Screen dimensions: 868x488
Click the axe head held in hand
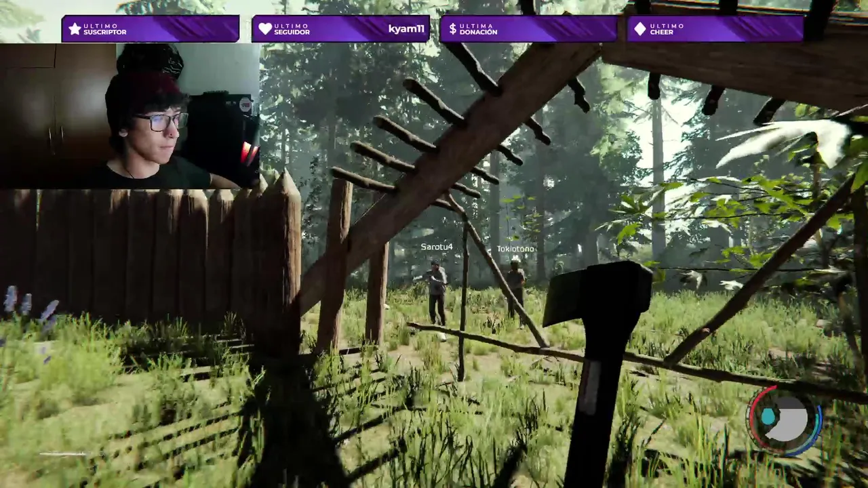(597, 296)
